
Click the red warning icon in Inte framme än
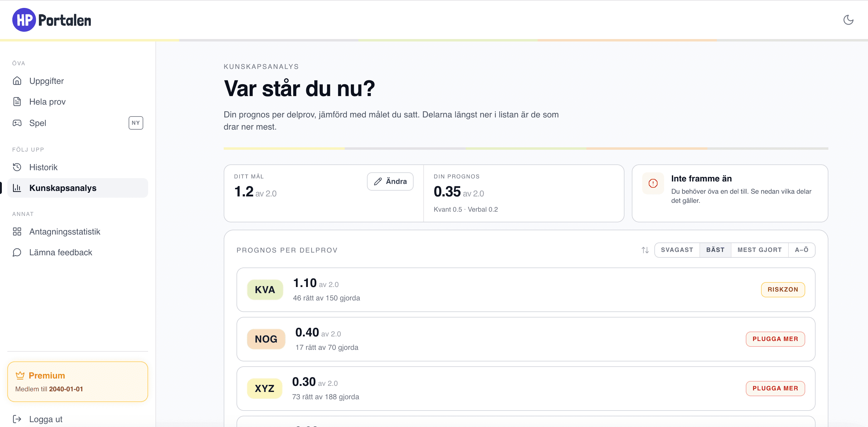(653, 183)
